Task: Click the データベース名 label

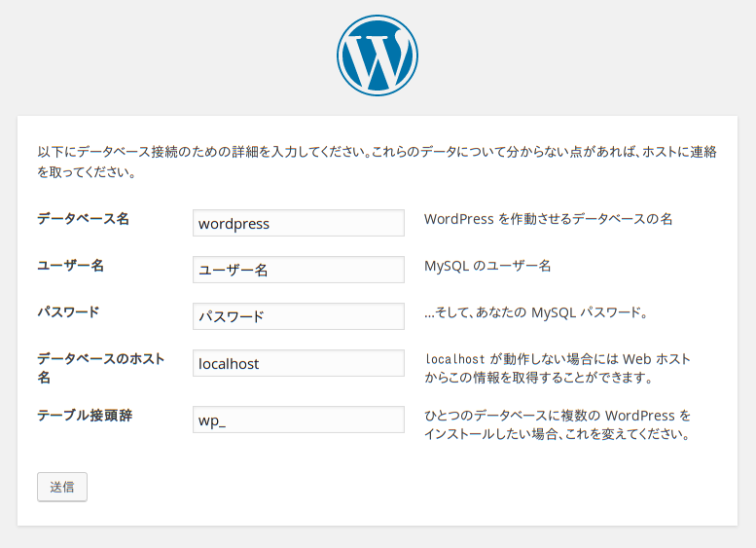Action: pyautogui.click(x=84, y=219)
